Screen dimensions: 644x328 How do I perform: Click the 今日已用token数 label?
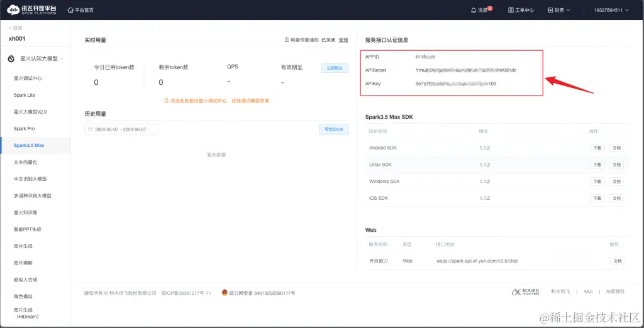(114, 67)
